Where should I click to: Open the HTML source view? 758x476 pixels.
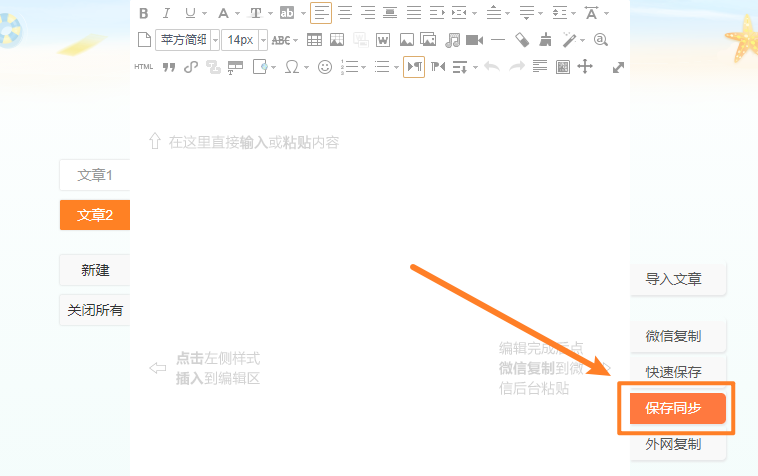click(x=144, y=67)
